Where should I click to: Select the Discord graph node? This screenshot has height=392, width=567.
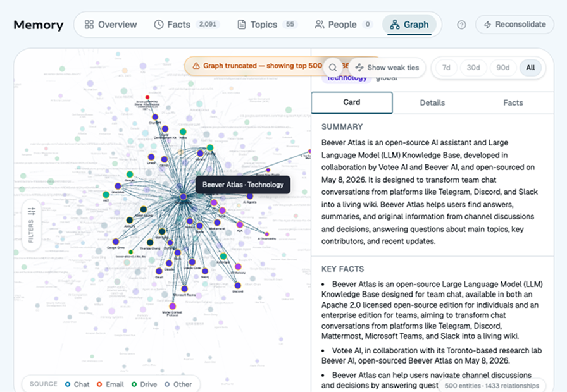(x=237, y=285)
